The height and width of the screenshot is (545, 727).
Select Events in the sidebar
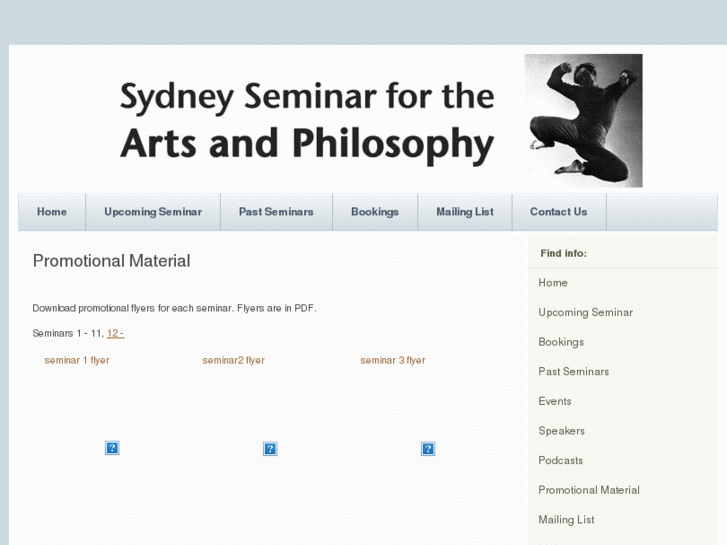point(555,401)
